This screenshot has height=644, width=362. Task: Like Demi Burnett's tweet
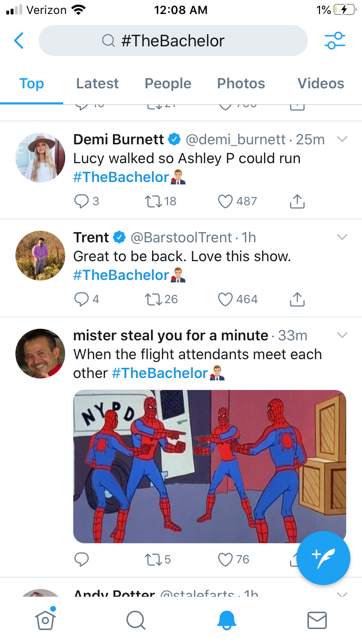pos(225,201)
